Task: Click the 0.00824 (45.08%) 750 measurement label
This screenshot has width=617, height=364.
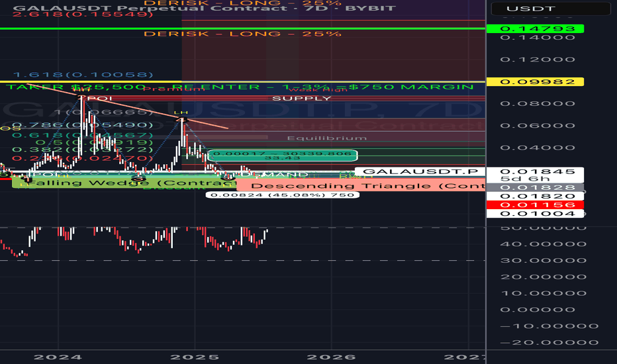Action: pos(283,195)
